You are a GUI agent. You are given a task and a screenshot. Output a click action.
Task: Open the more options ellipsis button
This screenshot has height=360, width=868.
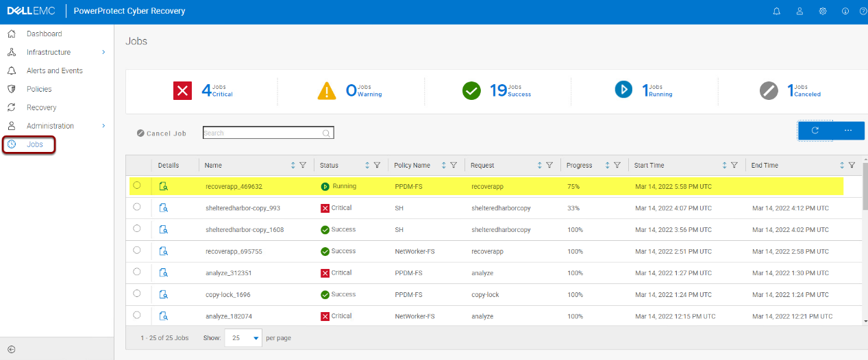[x=848, y=130]
